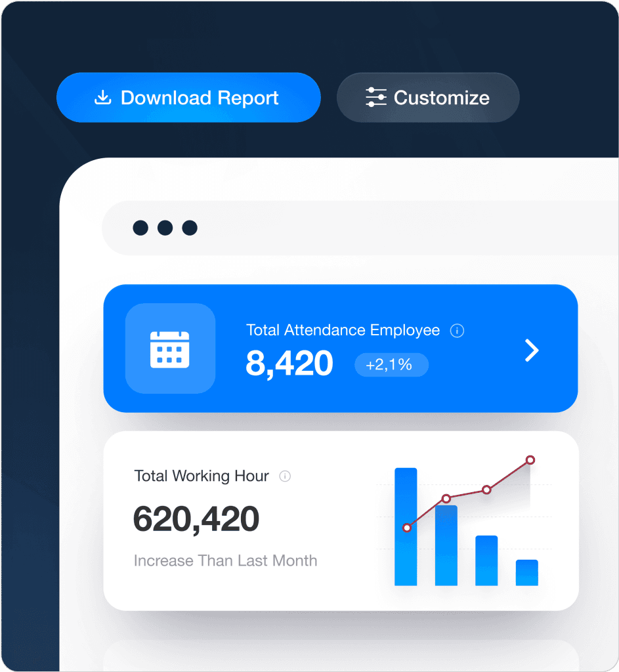Screen dimensions: 619x672
Task: Select the lowest point on the red line
Action: (x=407, y=528)
